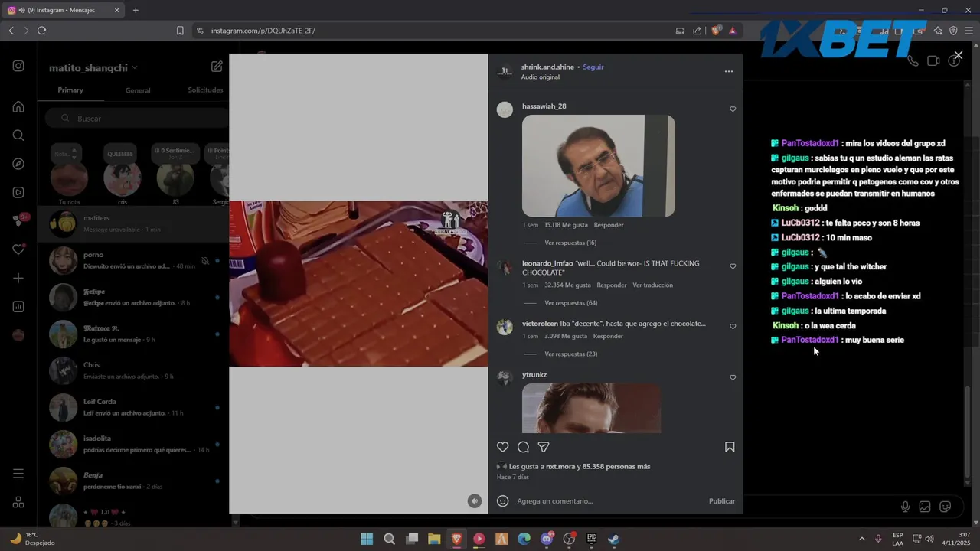The image size is (980, 551).
Task: Expand Ver respuestas (16)
Action: point(570,243)
